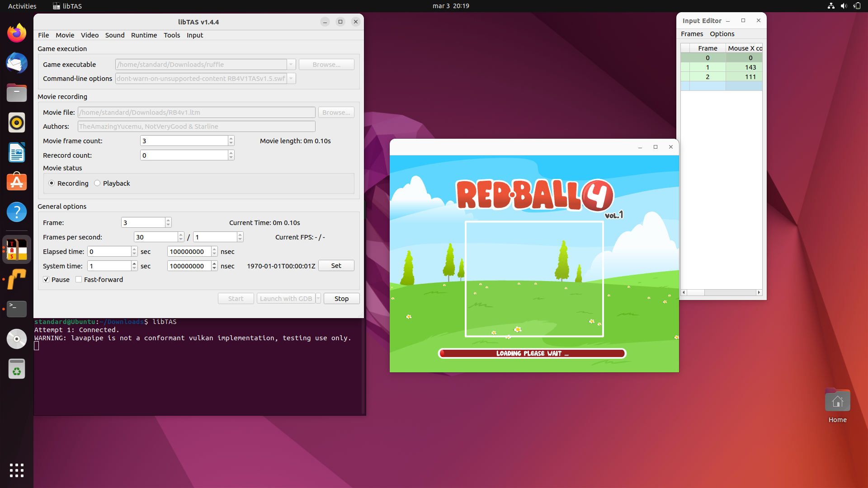
Task: Open the Launch with GDB dropdown arrow
Action: 318,299
